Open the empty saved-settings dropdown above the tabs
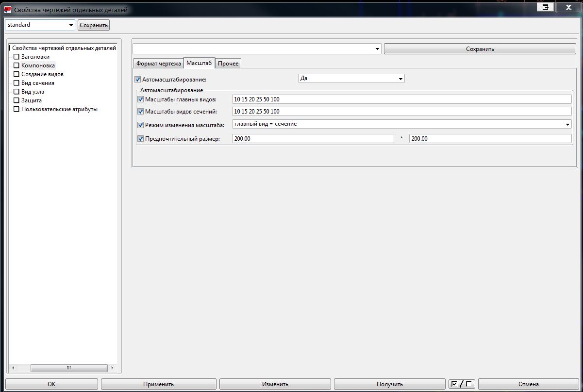Image resolution: width=583 pixels, height=392 pixels. tap(378, 49)
